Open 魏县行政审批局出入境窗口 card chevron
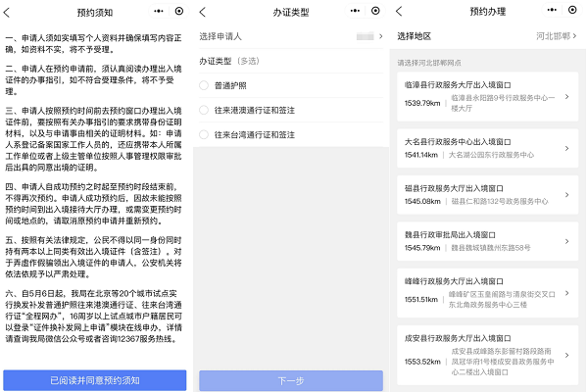Screen dimensions: 588x392 [x=567, y=241]
